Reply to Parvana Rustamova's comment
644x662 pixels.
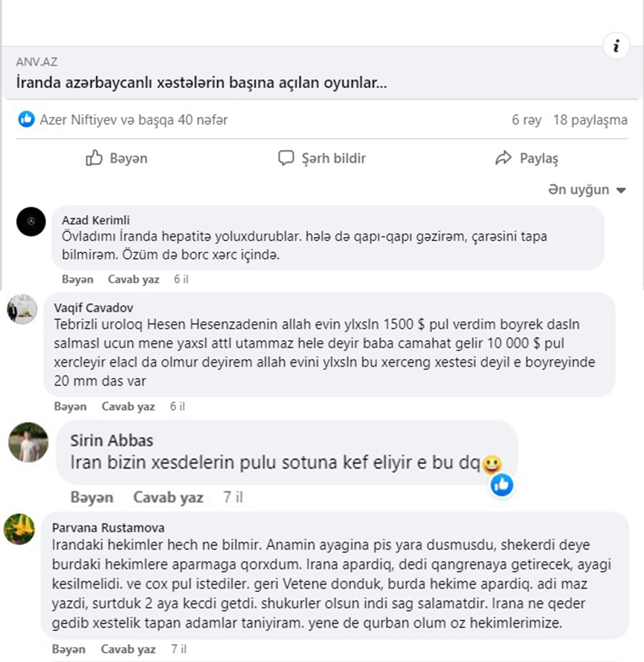128,649
